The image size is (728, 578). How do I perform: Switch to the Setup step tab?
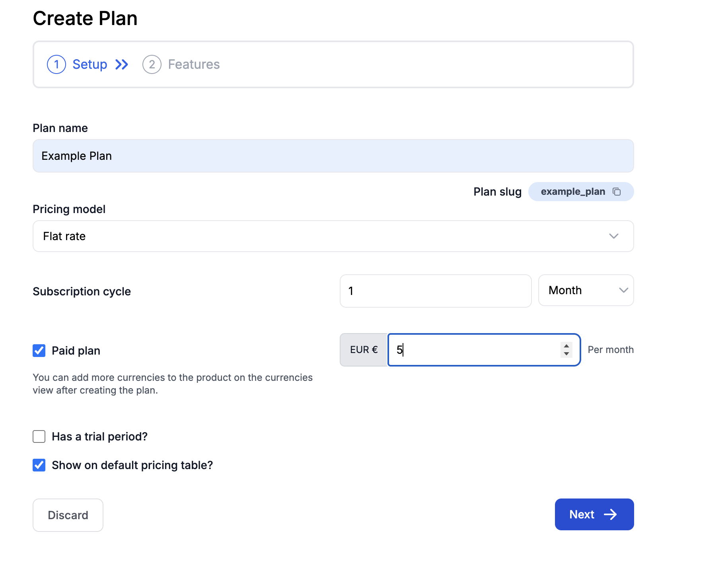tap(90, 64)
